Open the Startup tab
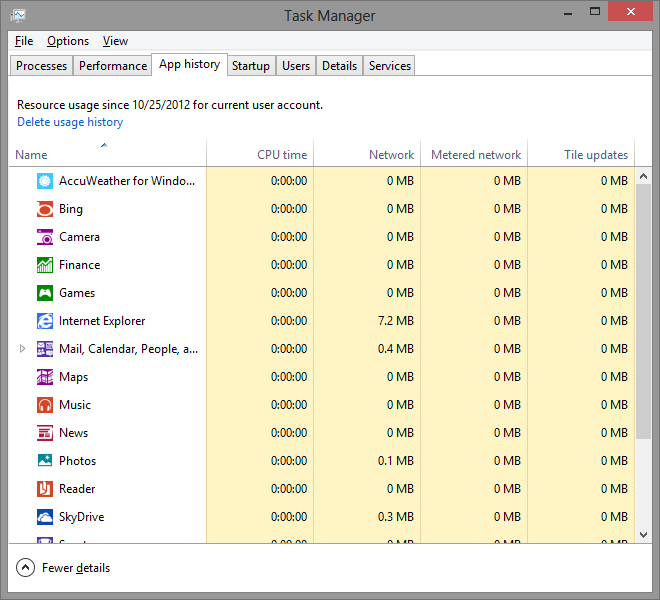 (251, 66)
